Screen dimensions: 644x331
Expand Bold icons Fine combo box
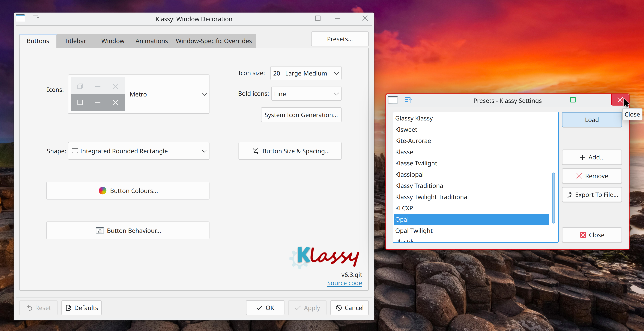click(x=306, y=94)
